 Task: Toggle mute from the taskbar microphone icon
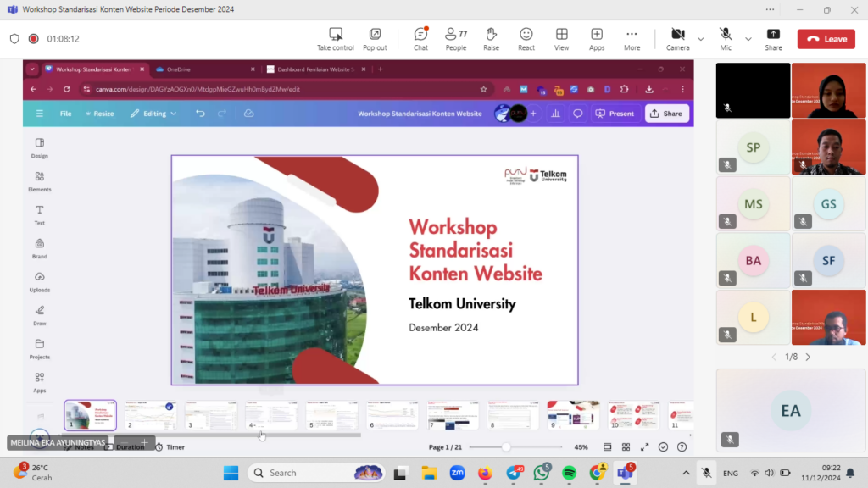[706, 473]
